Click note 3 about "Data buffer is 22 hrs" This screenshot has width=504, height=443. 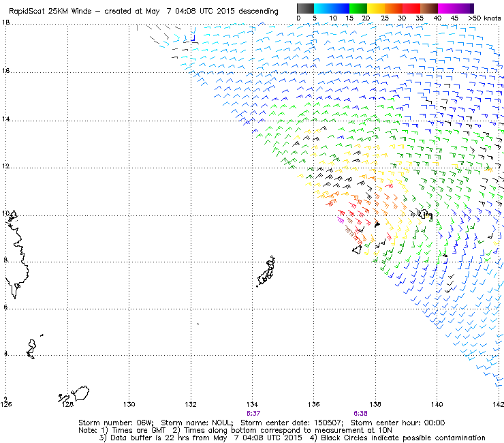point(200,438)
